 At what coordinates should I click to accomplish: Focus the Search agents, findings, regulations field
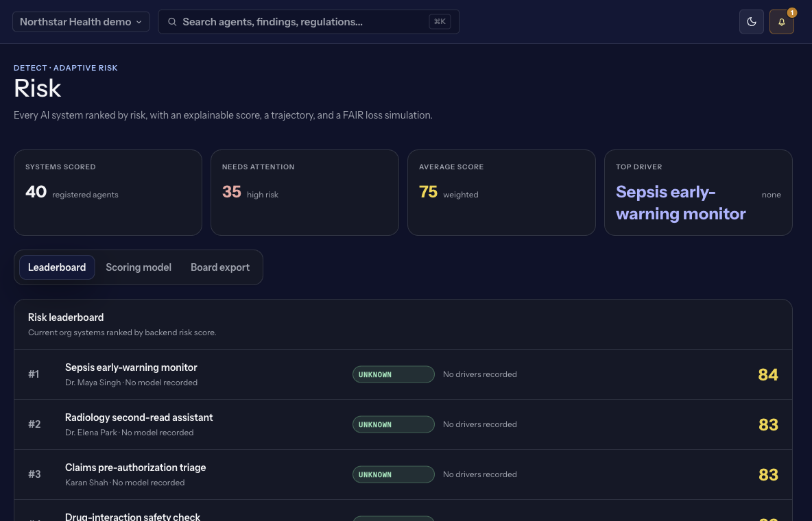pos(309,22)
